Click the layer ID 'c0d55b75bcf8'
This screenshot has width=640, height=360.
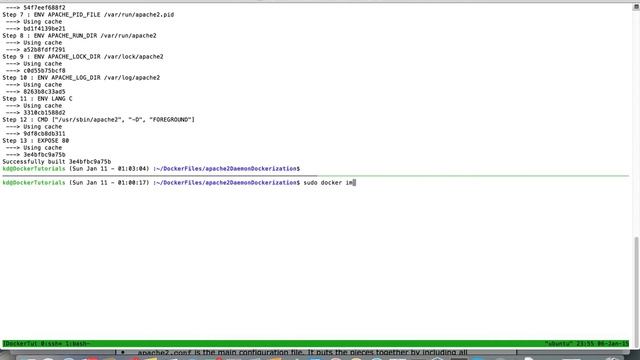point(44,71)
